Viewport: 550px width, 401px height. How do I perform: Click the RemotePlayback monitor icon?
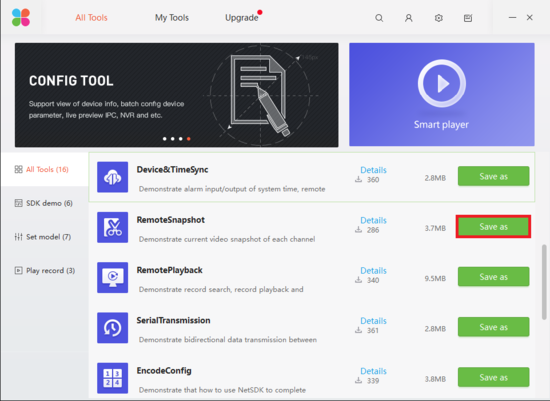pos(113,278)
